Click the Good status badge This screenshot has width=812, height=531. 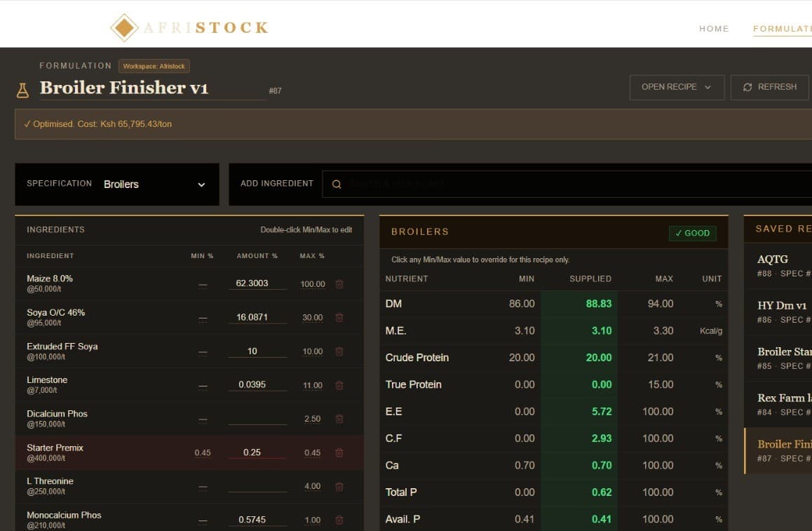pos(692,233)
